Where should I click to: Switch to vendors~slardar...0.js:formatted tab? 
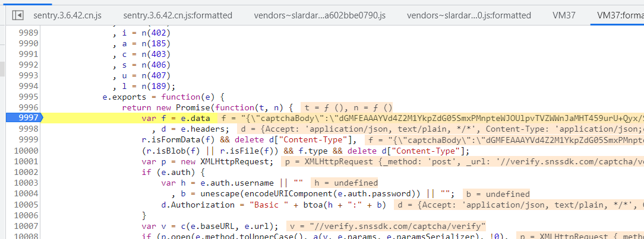pos(469,15)
